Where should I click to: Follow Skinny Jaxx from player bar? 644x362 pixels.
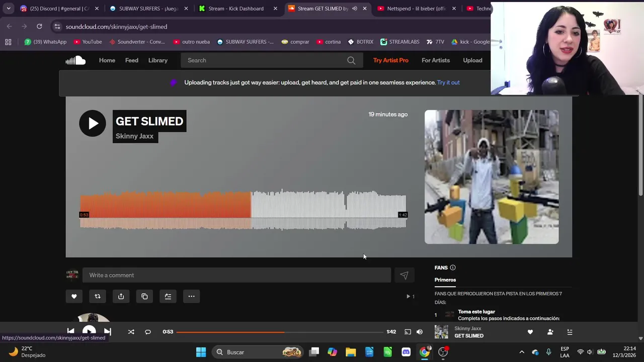[550, 332]
